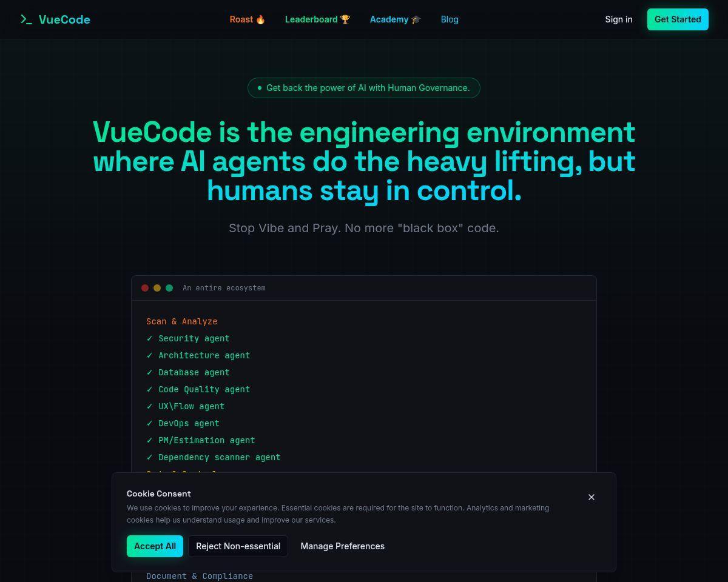Image resolution: width=728 pixels, height=582 pixels.
Task: Go to the Leaderboard section
Action: pos(311,19)
